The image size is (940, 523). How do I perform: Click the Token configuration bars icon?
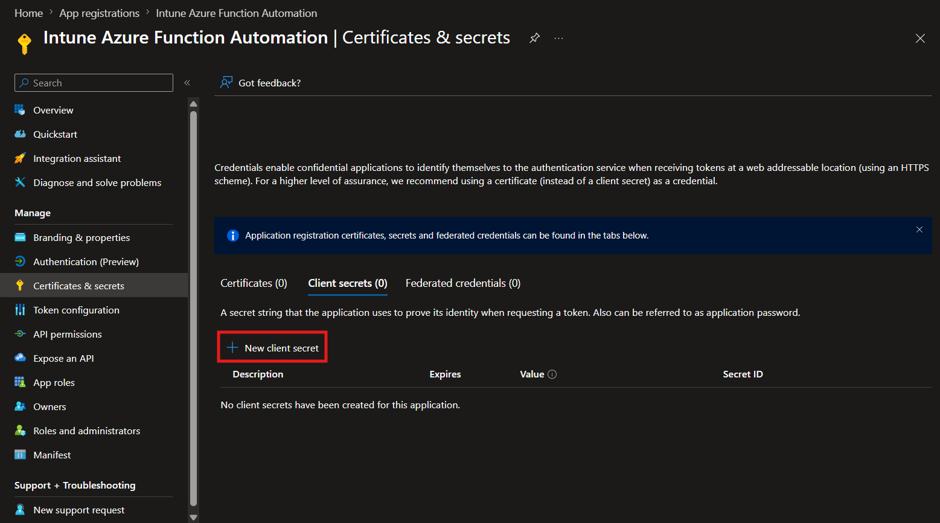(20, 309)
